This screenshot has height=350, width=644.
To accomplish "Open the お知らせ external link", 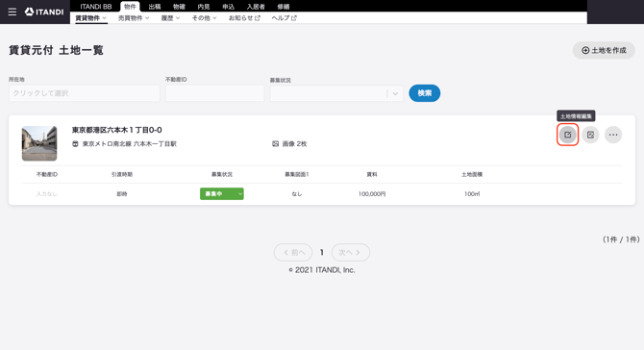I will tap(244, 18).
